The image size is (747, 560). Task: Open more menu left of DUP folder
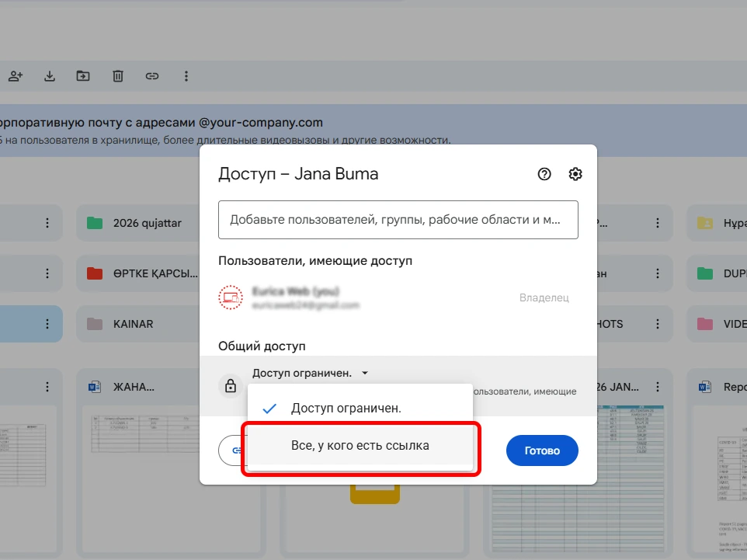[x=658, y=273]
